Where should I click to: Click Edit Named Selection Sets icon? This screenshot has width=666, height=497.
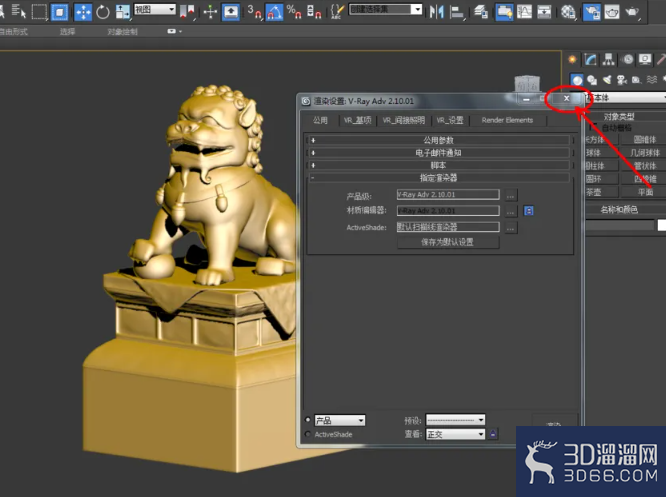click(x=337, y=12)
